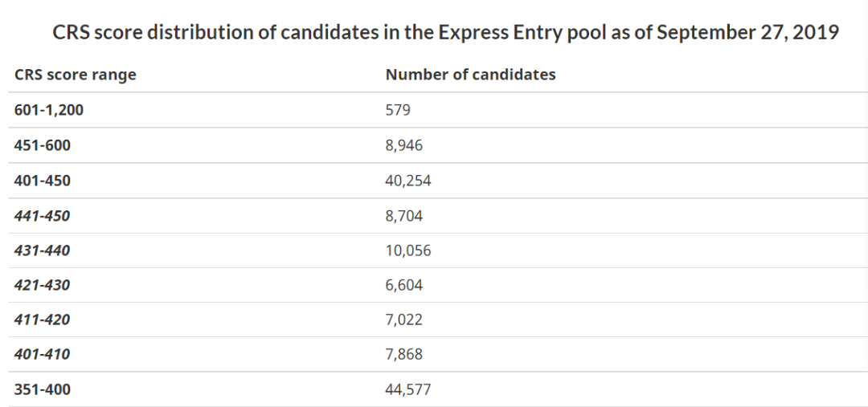This screenshot has width=868, height=407.
Task: Select the italic 401-410 sub-range
Action: [x=43, y=354]
